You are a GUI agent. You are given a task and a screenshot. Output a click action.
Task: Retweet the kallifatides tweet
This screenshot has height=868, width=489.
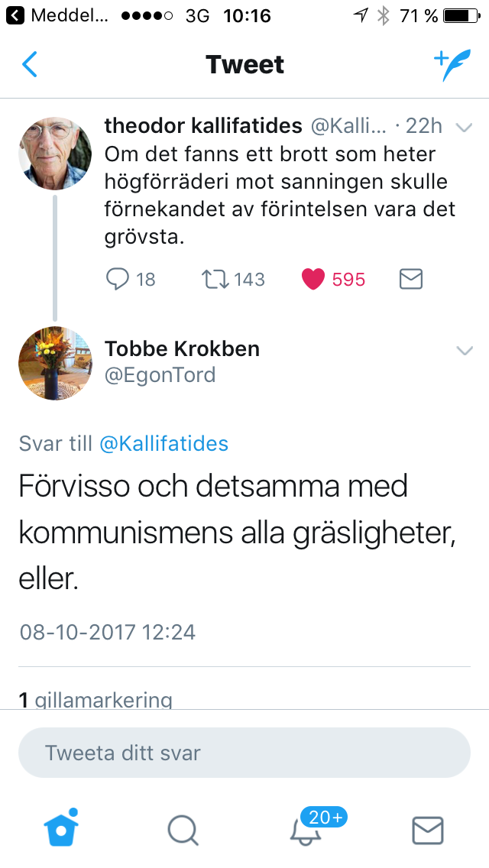[215, 280]
